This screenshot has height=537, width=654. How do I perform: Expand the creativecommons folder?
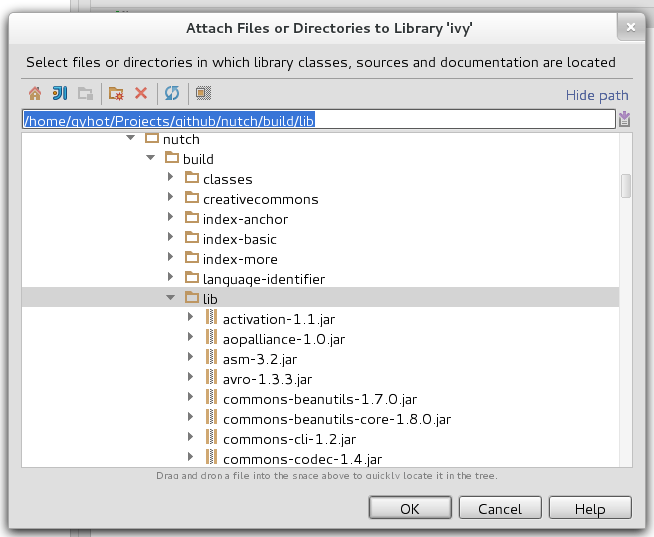[170, 197]
